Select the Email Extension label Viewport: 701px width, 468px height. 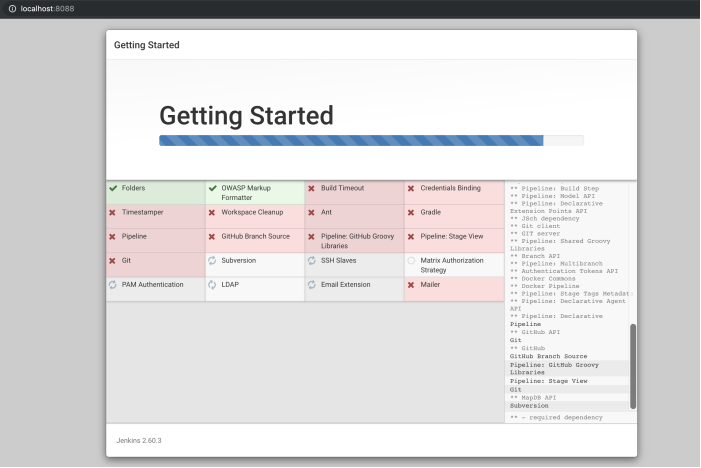[x=346, y=285]
